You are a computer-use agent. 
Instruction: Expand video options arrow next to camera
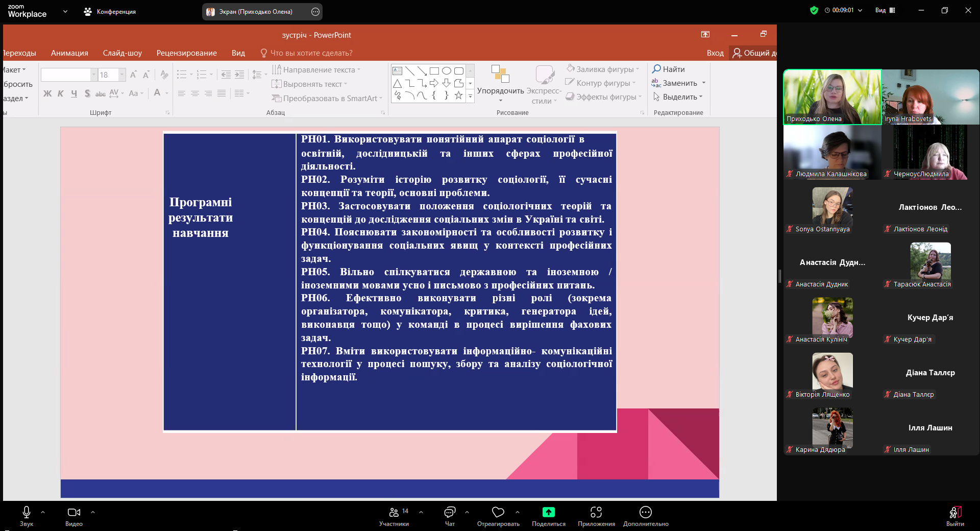click(x=93, y=512)
